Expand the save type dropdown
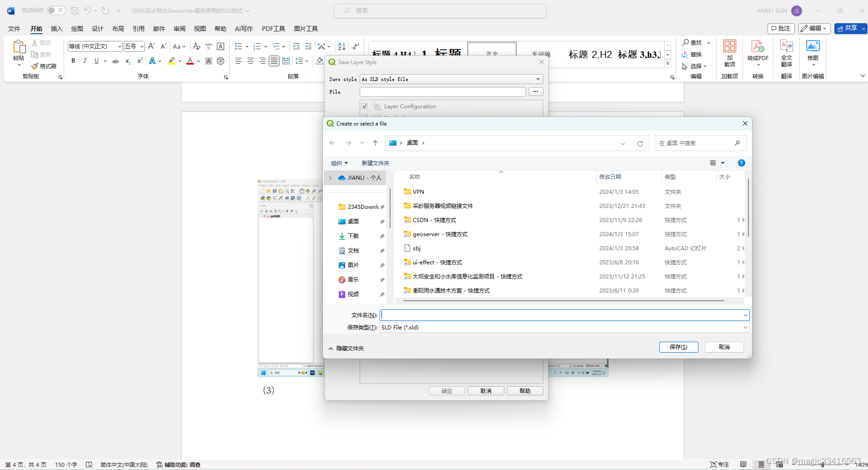Viewport: 868px width, 470px height. [x=745, y=328]
